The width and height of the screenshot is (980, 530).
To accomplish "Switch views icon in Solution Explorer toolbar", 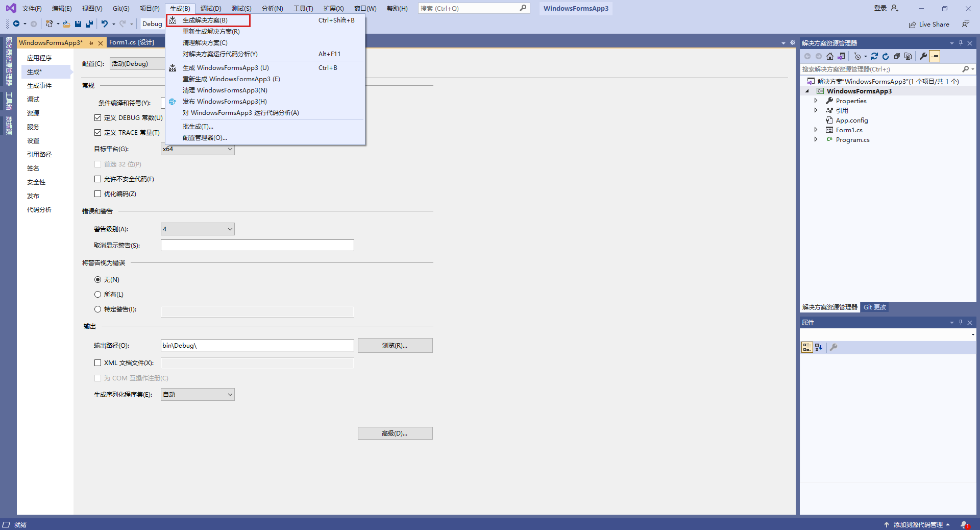I will tap(841, 56).
